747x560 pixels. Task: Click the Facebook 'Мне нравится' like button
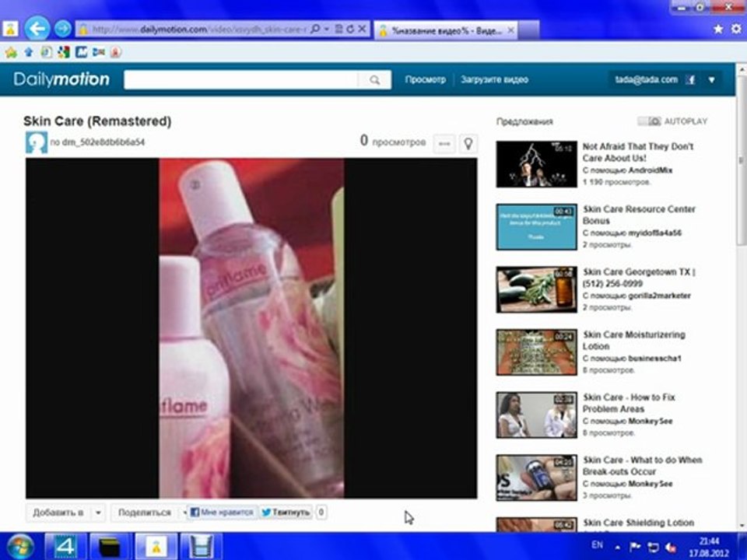pos(223,513)
